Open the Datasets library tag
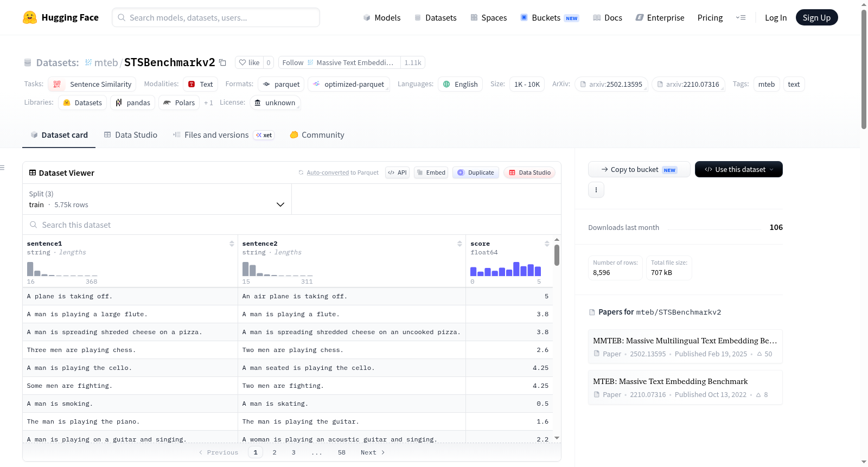 82,103
